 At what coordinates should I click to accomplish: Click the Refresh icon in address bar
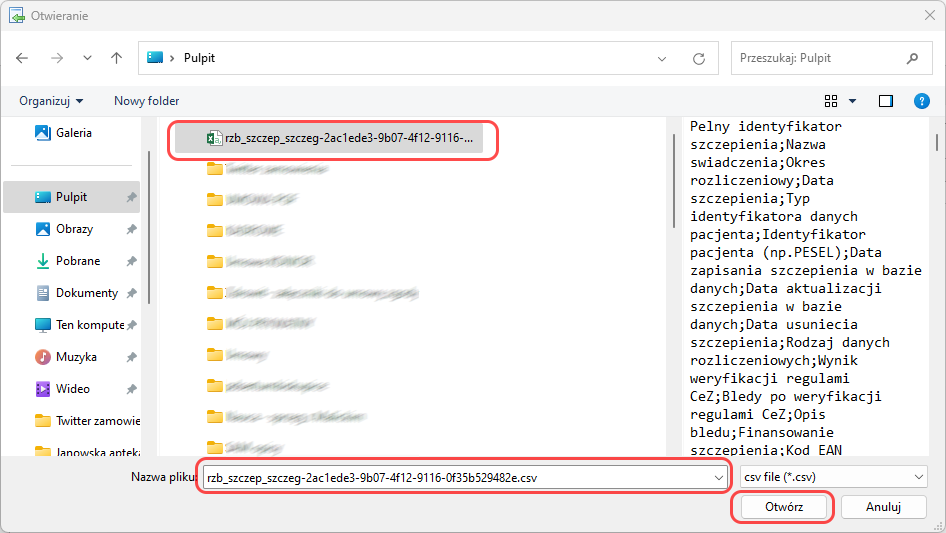pyautogui.click(x=699, y=58)
